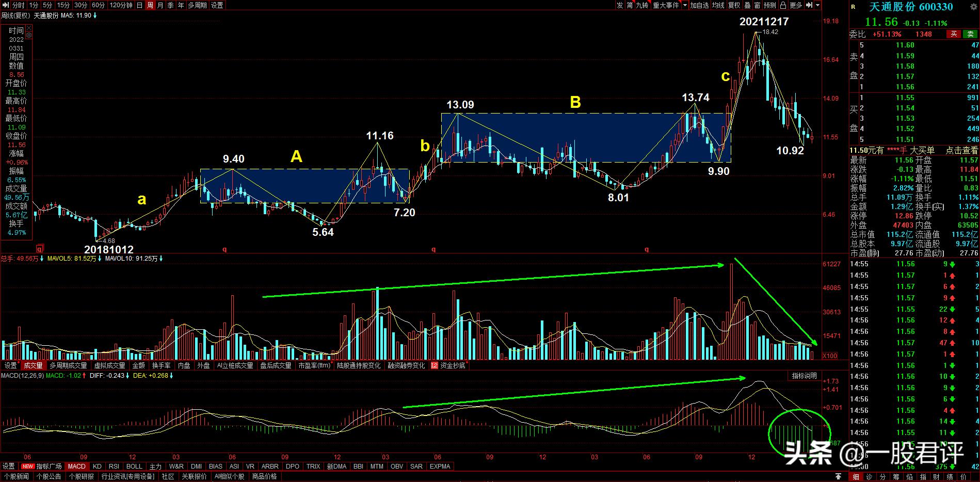The image size is (980, 482).
Task: Expand the dropdown arrow at the toolbar's far right
Action: click(x=817, y=5)
